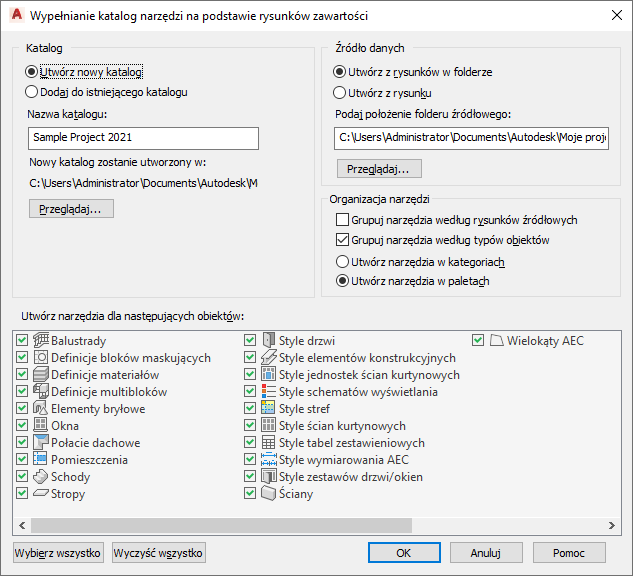This screenshot has height=576, width=633.
Task: Click the Definicje materiałów icon
Action: 42,374
